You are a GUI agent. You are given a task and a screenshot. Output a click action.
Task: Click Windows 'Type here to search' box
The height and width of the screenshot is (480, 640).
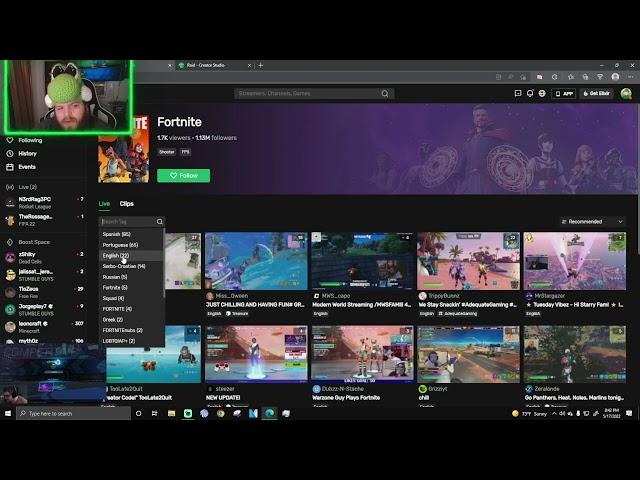coord(73,413)
